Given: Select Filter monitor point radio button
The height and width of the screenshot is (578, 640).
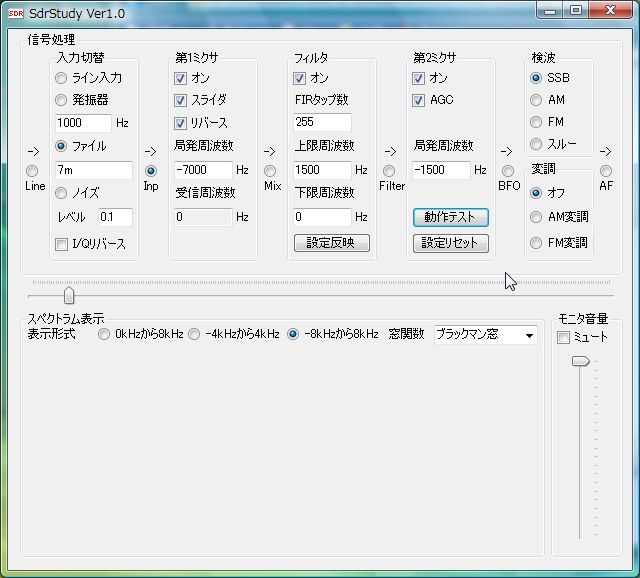Looking at the screenshot, I should pos(389,171).
